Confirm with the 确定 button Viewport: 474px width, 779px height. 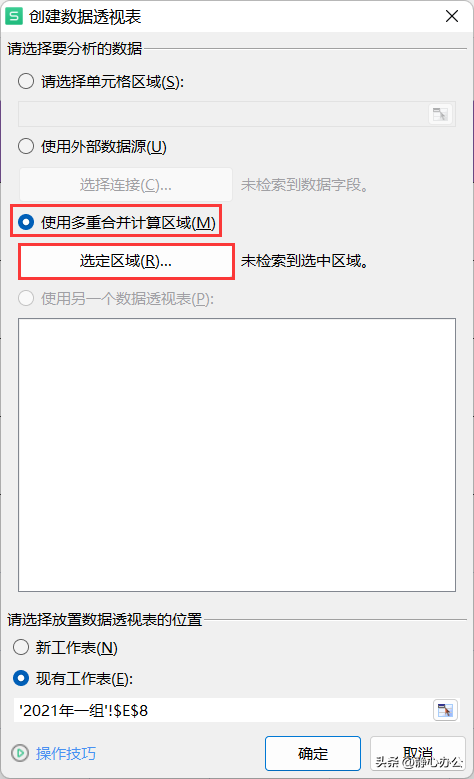tap(313, 753)
